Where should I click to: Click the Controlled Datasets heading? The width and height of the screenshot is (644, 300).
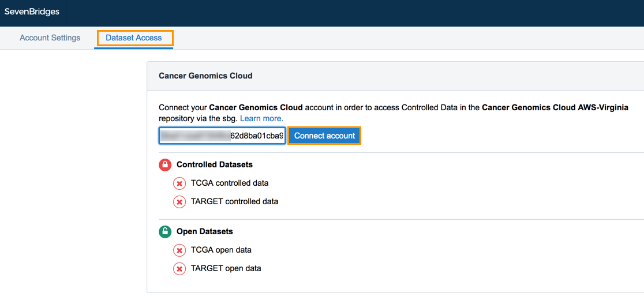tap(215, 165)
